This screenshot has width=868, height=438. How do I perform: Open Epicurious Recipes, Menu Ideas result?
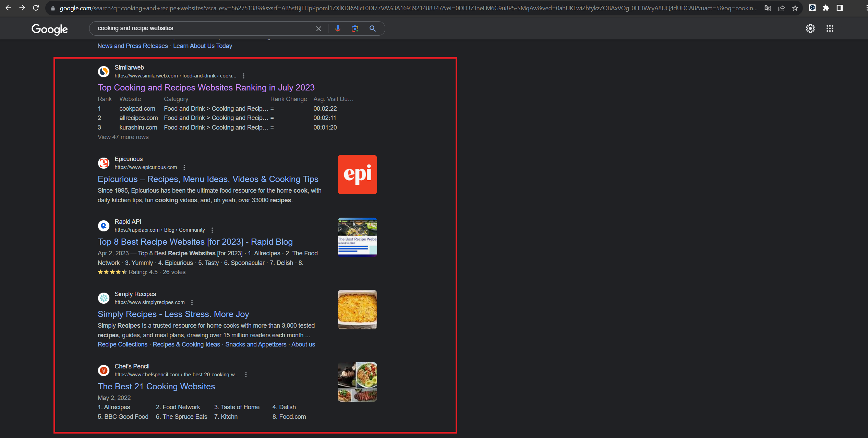coord(208,179)
